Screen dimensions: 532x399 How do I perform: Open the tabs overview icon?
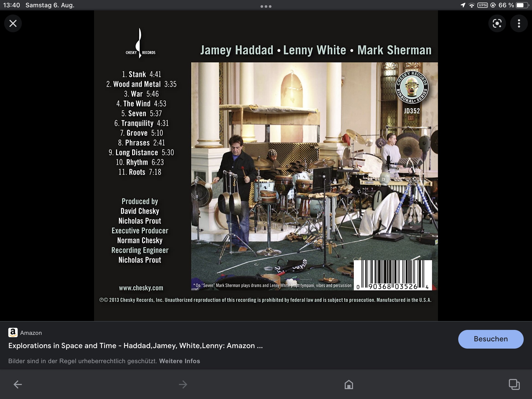514,384
